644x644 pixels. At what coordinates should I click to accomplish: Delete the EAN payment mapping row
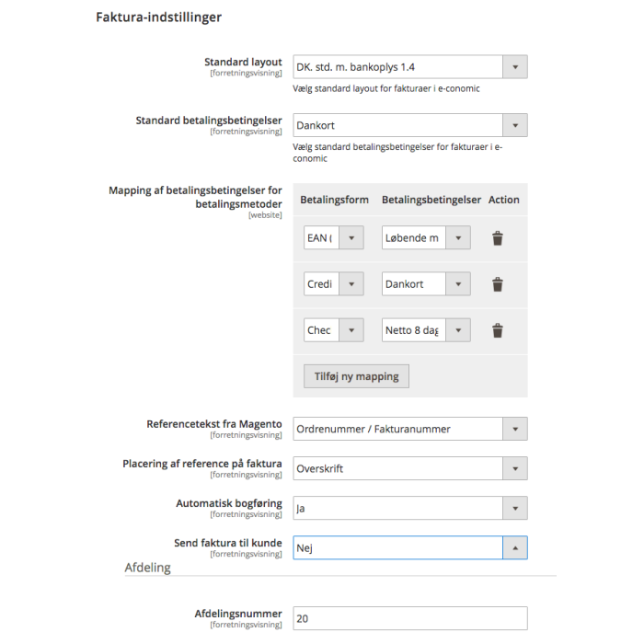pos(498,237)
